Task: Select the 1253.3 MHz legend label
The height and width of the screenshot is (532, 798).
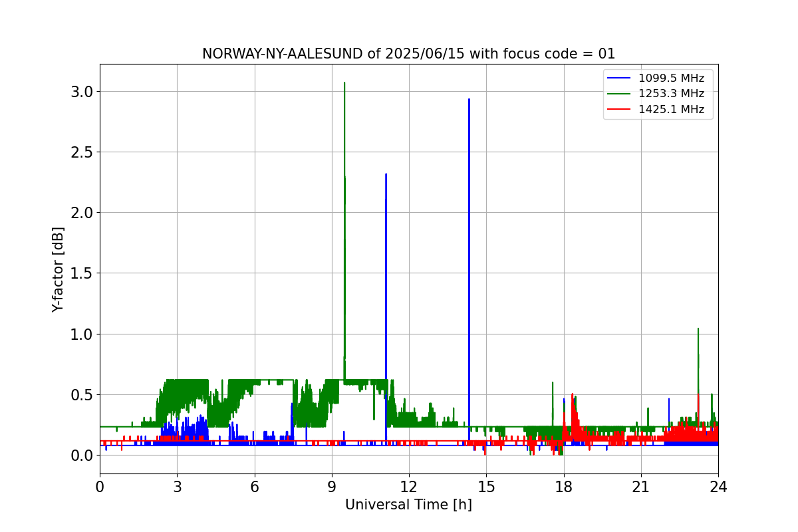Action: [x=671, y=94]
